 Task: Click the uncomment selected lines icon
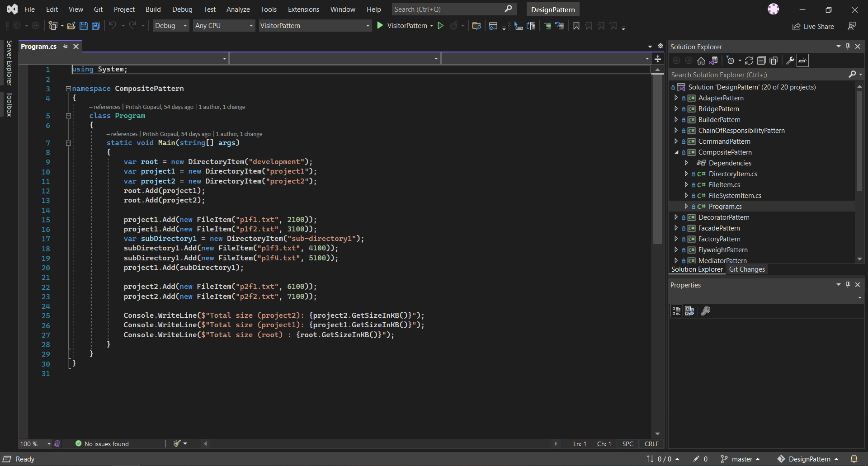tap(560, 26)
